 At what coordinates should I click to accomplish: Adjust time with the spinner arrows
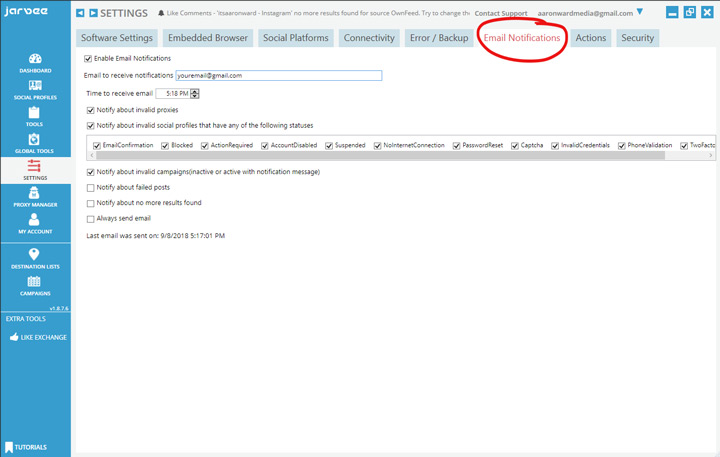(x=195, y=94)
